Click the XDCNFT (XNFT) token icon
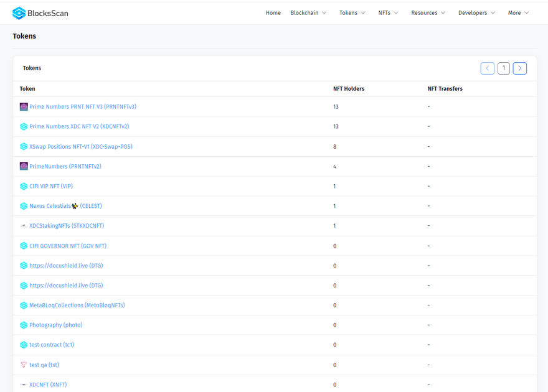 coord(24,385)
